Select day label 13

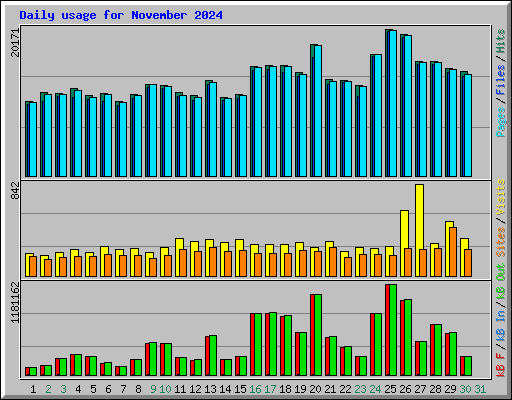click(x=210, y=389)
